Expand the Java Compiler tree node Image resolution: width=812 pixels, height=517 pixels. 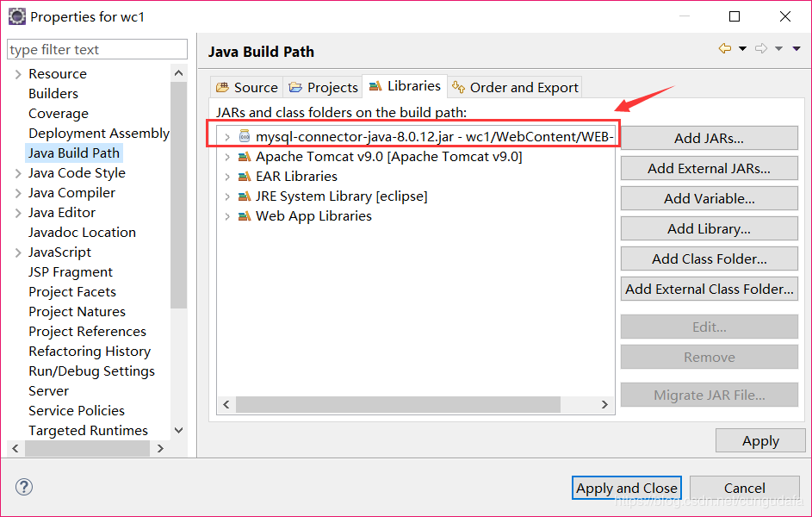[x=18, y=193]
